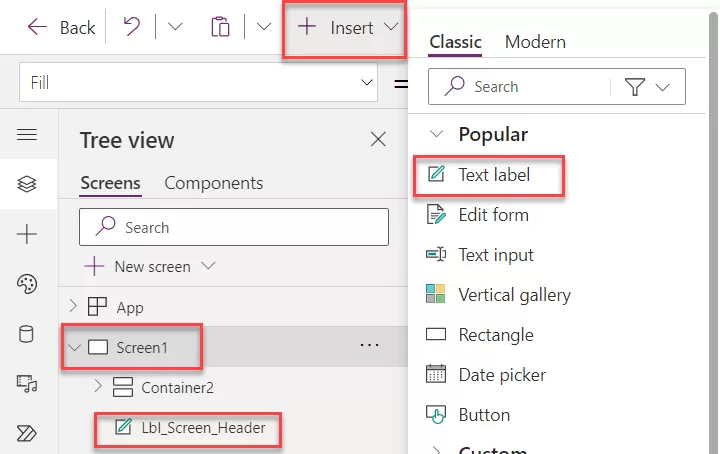This screenshot has height=454, width=720.
Task: Collapse the Popular section
Action: (435, 134)
